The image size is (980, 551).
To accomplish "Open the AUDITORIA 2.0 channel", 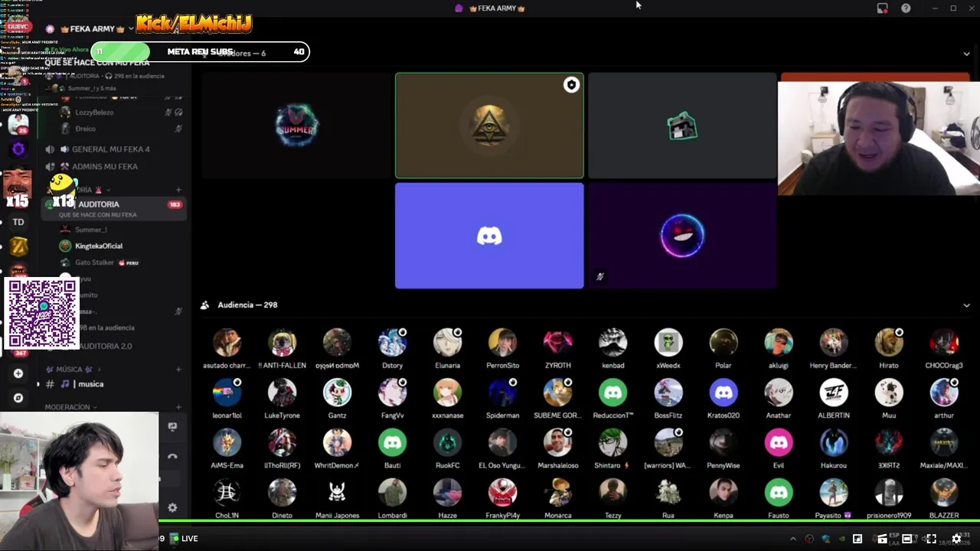I will click(x=106, y=346).
